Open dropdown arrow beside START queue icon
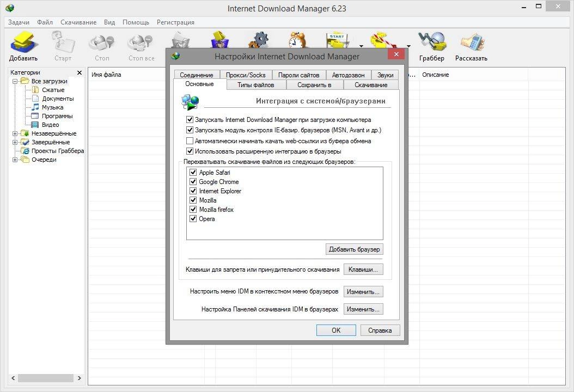 point(361,46)
